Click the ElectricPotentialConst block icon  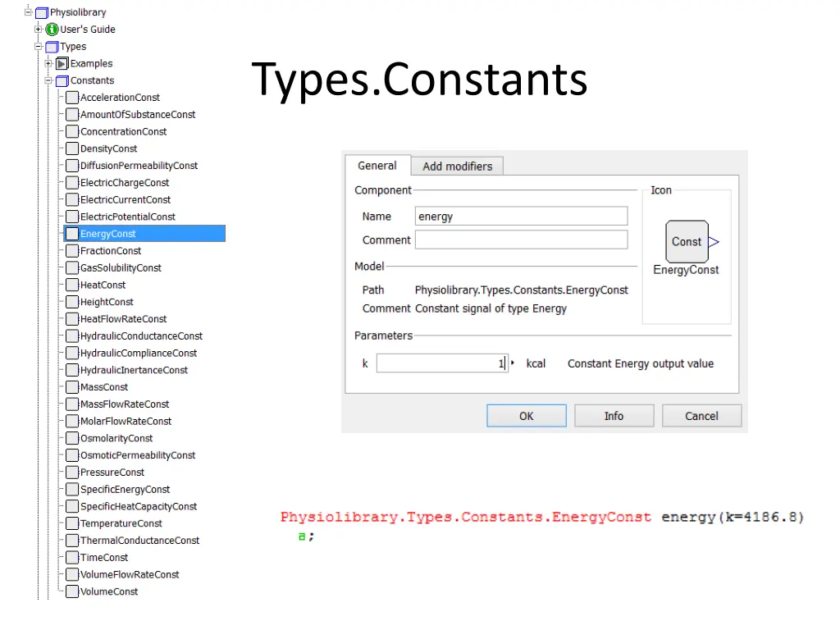pos(72,217)
